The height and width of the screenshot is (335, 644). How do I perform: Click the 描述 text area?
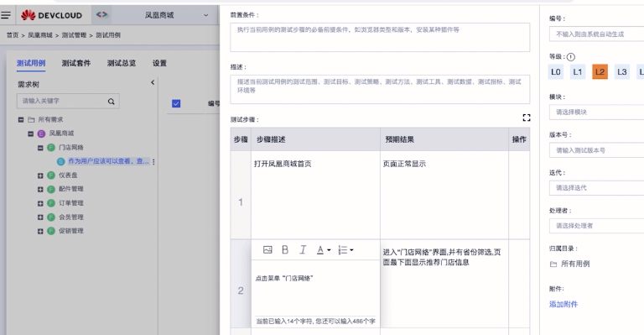380,89
